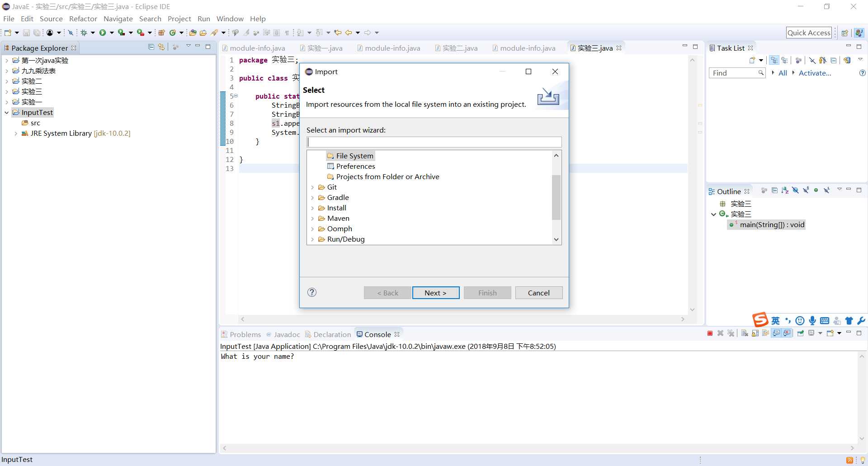Click the Activate... link in Task List

tap(815, 73)
